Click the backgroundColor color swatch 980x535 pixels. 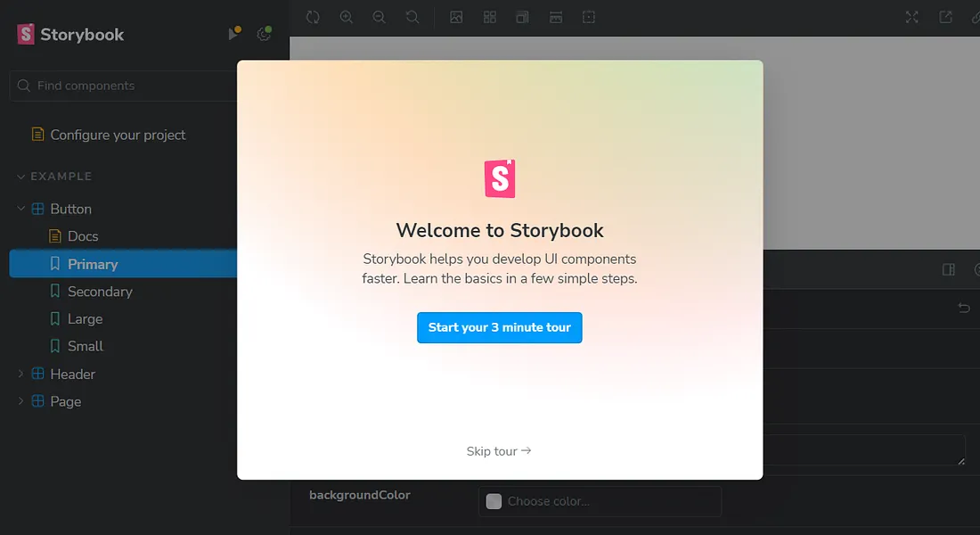click(494, 501)
